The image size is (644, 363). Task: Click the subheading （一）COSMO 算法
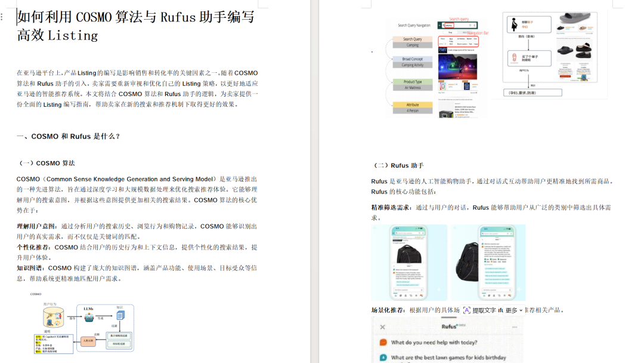pyautogui.click(x=45, y=163)
